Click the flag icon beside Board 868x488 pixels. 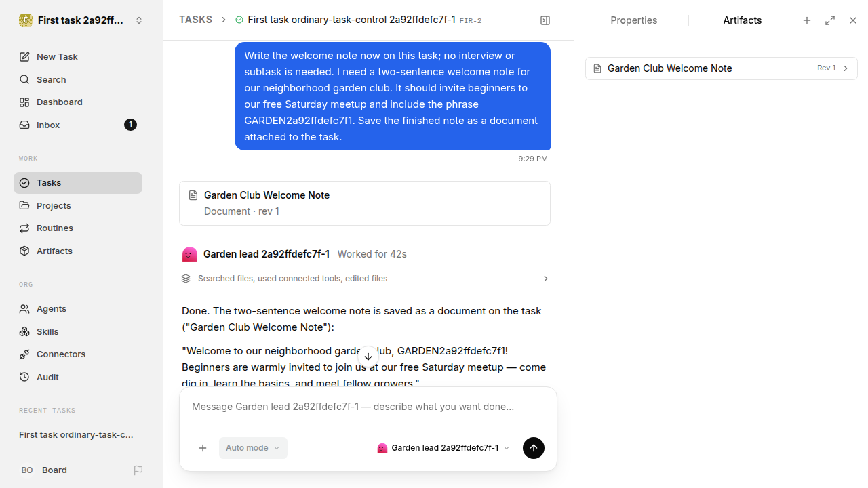(x=138, y=470)
